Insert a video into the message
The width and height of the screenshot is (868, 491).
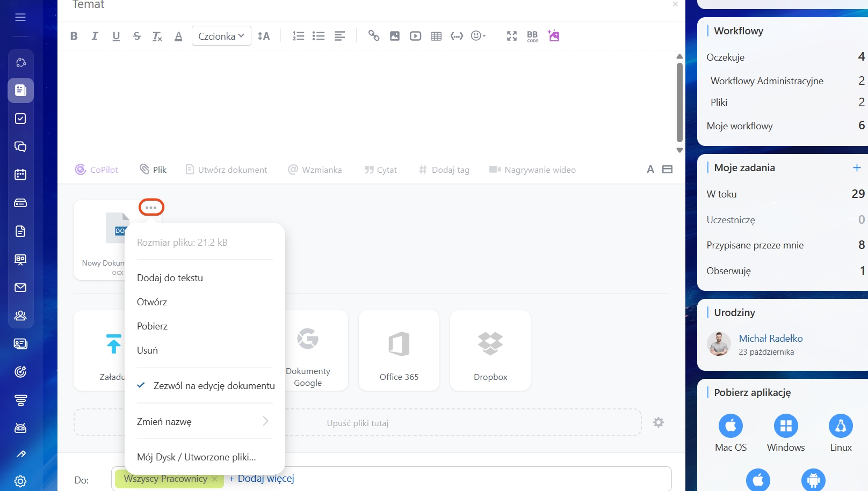point(416,36)
